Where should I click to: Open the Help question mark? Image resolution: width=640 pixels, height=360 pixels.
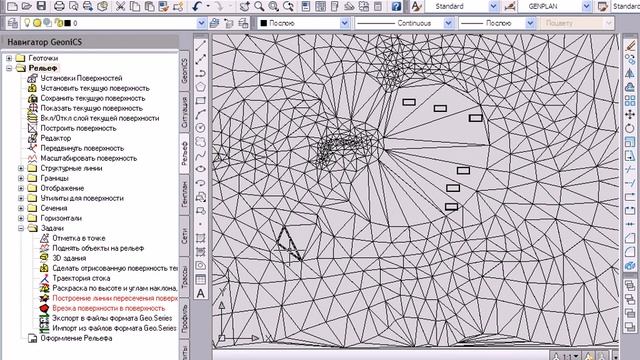coord(396,6)
